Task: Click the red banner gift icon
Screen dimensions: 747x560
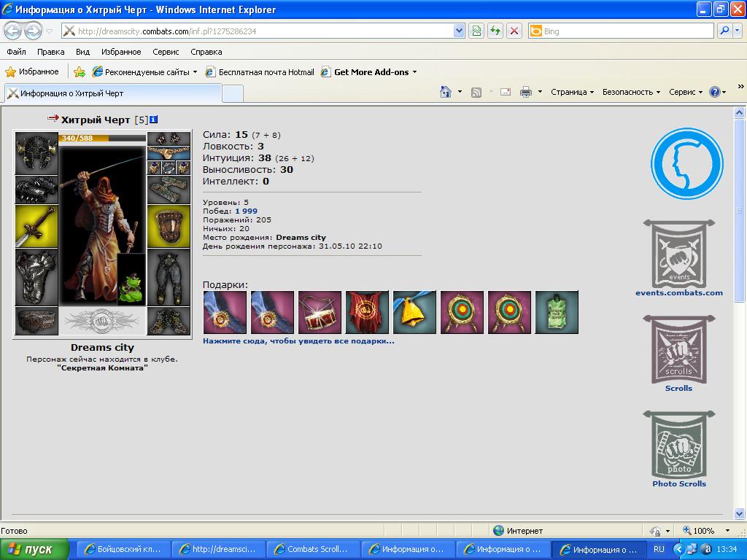Action: [x=367, y=312]
